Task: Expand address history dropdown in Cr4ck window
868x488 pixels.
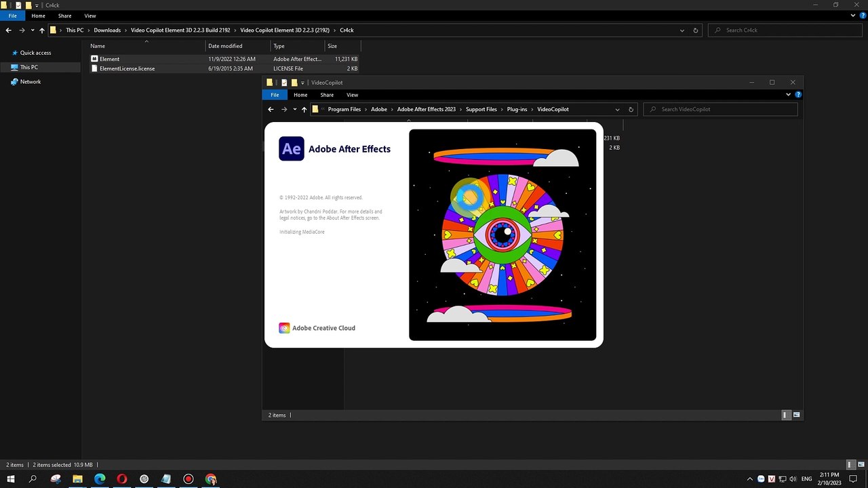Action: pos(682,30)
